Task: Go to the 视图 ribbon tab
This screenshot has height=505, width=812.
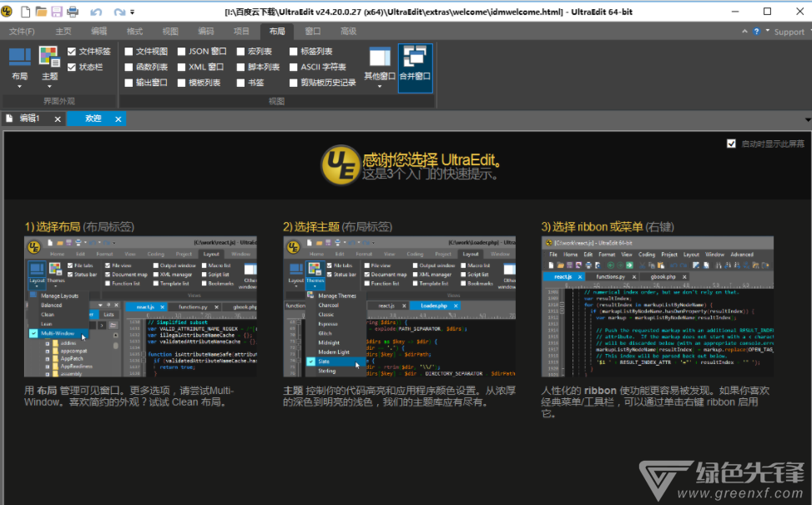Action: (170, 32)
